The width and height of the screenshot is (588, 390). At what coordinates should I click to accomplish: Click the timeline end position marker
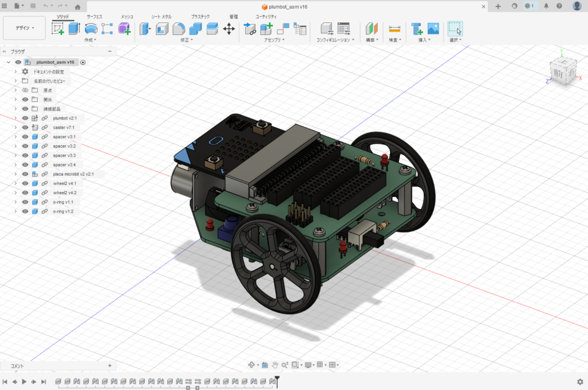(277, 379)
